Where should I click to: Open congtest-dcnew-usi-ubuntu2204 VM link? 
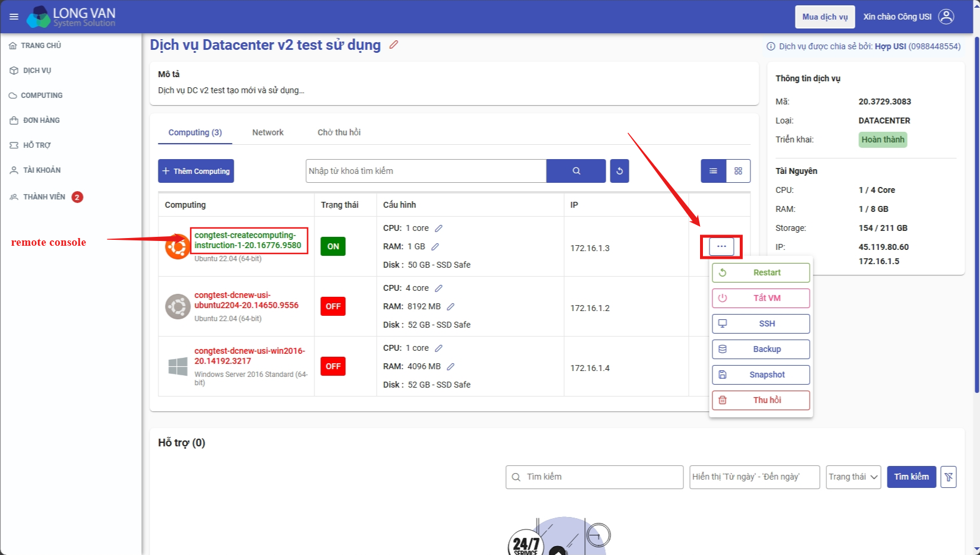pos(247,300)
